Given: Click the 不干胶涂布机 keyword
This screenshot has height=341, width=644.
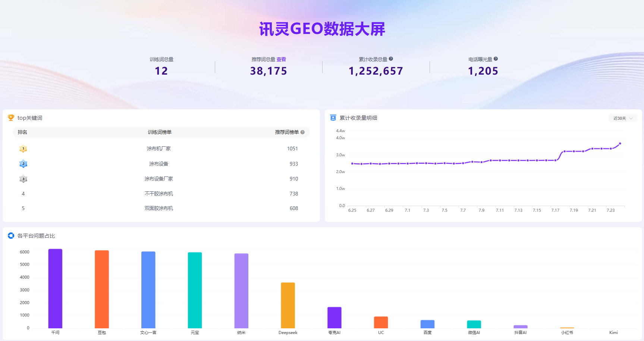Looking at the screenshot, I should coord(159,194).
